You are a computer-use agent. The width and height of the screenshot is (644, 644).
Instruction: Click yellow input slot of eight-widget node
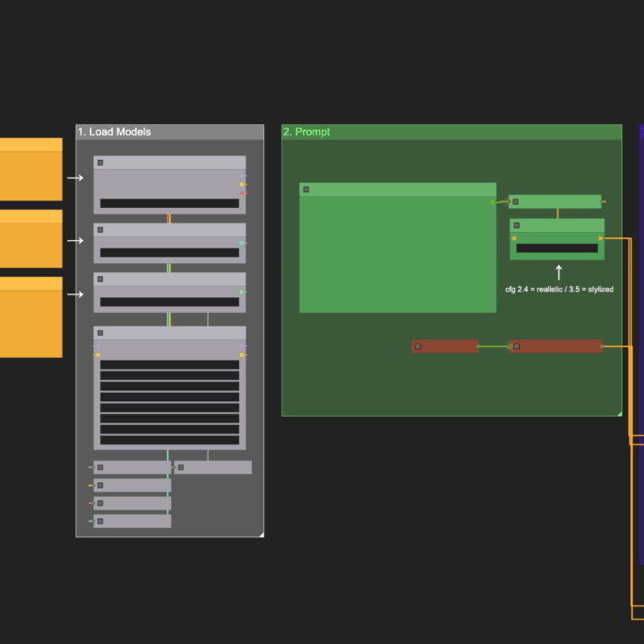coord(98,355)
